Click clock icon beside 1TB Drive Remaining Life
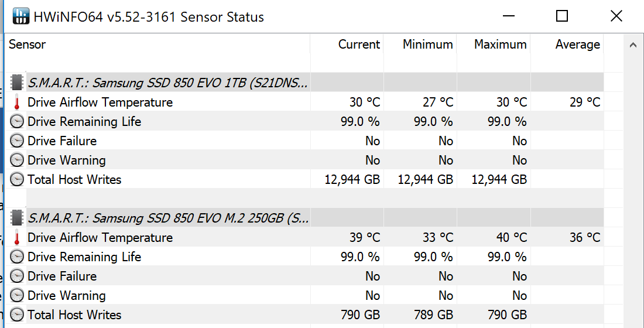The height and width of the screenshot is (328, 644). (18, 122)
